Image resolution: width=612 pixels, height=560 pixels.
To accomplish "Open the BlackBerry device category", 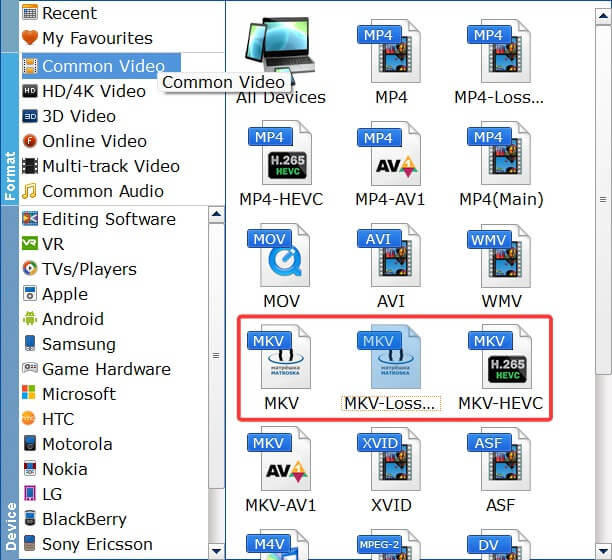I will [x=75, y=519].
